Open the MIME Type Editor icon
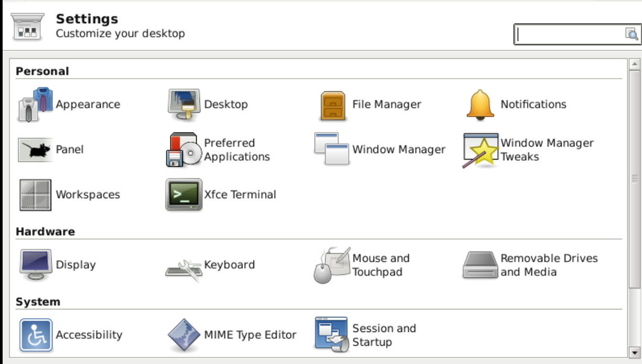Image resolution: width=642 pixels, height=364 pixels. [x=184, y=335]
